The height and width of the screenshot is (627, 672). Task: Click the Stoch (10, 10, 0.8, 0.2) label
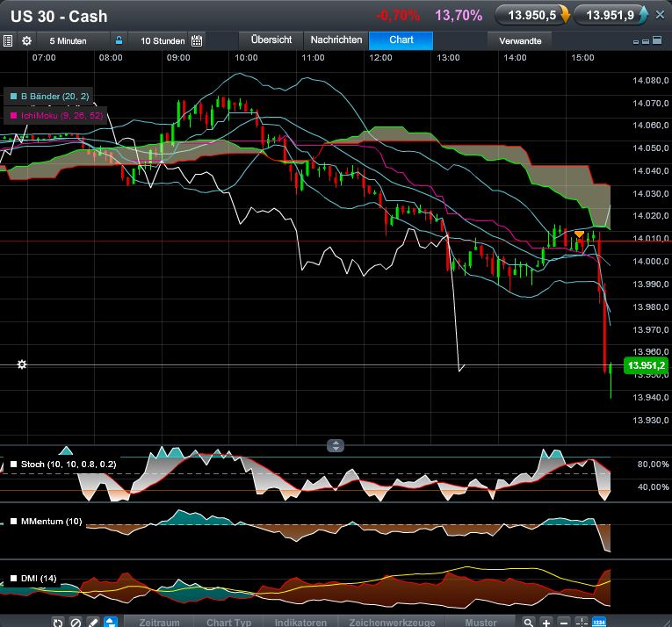coord(69,465)
